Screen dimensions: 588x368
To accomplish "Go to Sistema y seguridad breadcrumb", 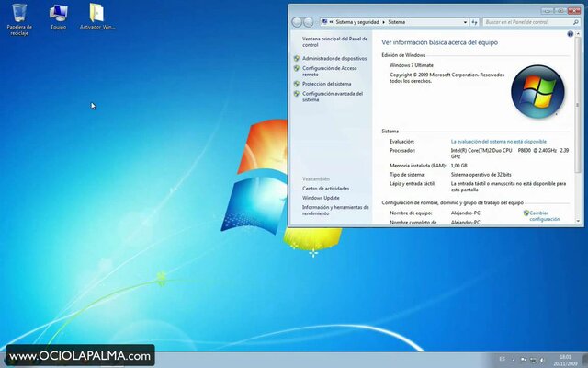I will (x=357, y=22).
